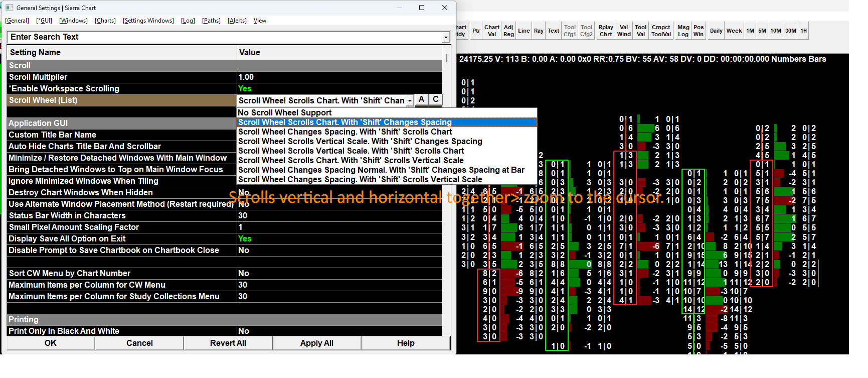Viewport: 868px width, 378px height.
Task: Click the C button beside Scroll Wheel list
Action: coord(436,99)
